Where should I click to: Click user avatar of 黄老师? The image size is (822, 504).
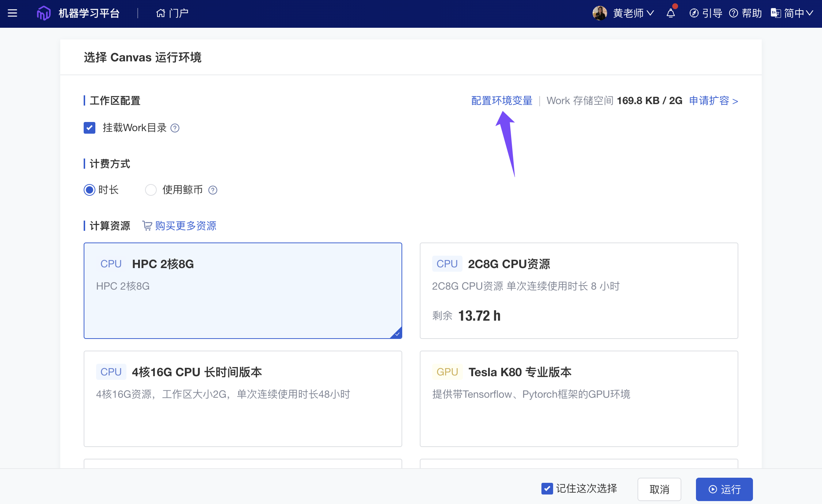(x=600, y=14)
